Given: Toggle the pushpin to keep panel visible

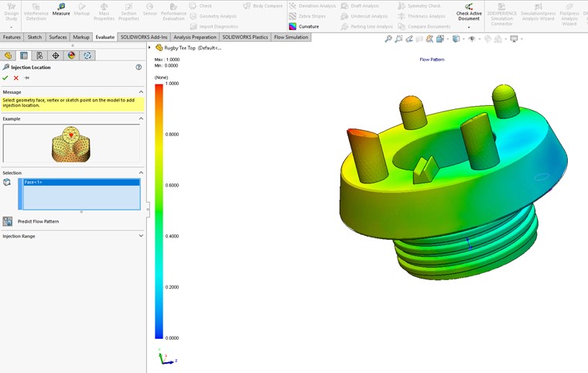Looking at the screenshot, I should (26, 78).
